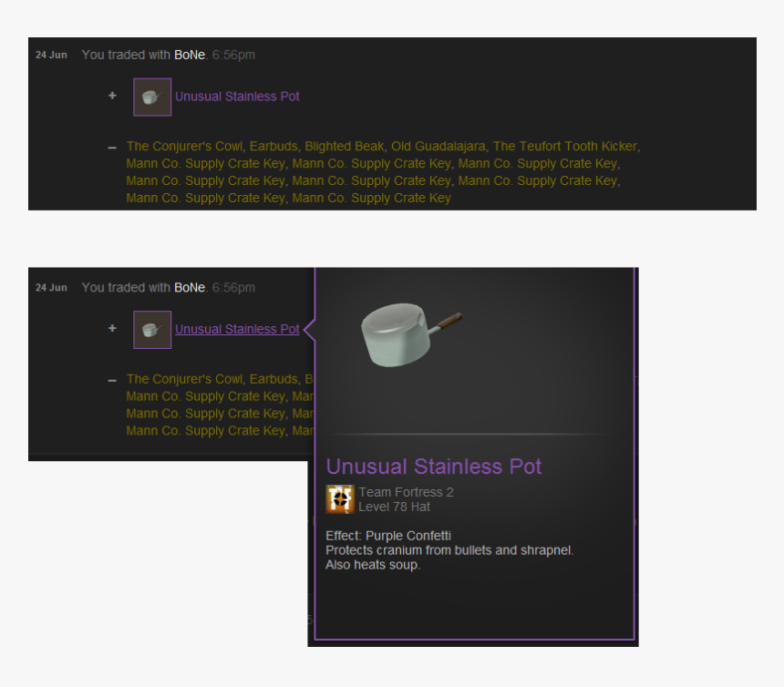Click the 6:56pm timestamp in upper trade entry
The width and height of the screenshot is (784, 687).
pos(233,55)
